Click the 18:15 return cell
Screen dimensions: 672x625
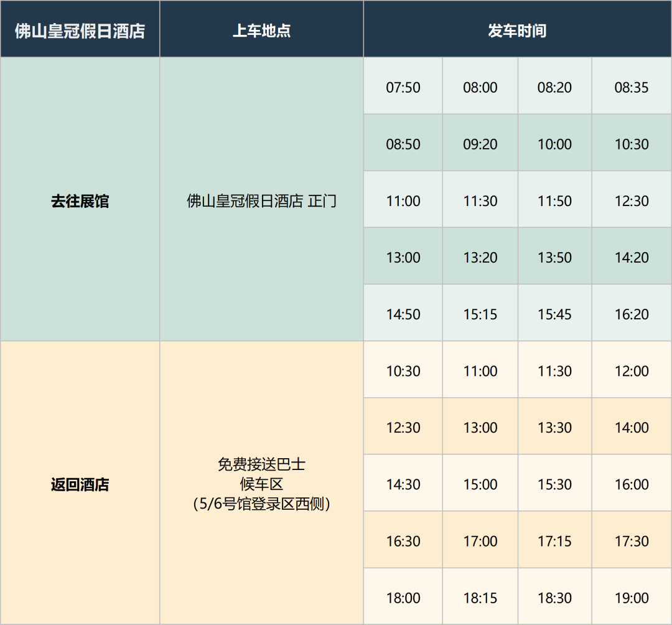tap(480, 596)
